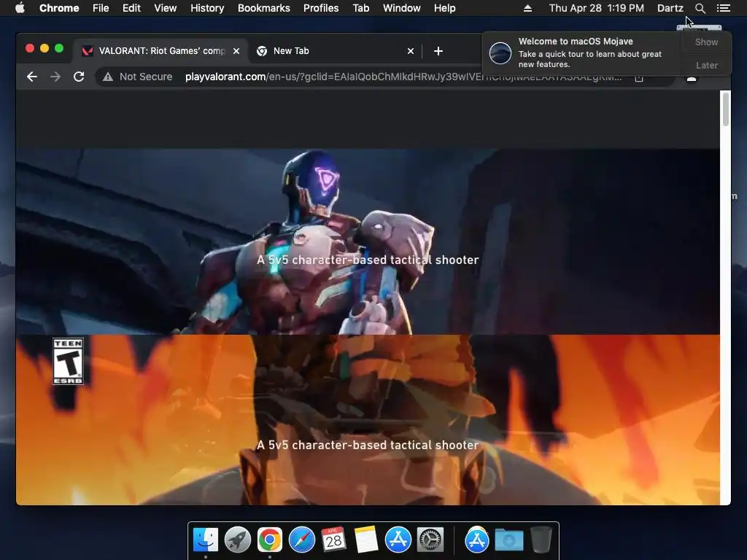The image size is (747, 560).
Task: Click the ESRB Teen rating badge
Action: [x=68, y=362]
